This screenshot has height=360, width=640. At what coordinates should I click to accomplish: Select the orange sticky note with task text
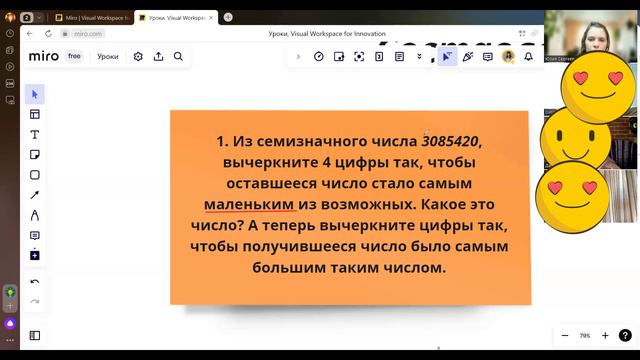[x=350, y=207]
